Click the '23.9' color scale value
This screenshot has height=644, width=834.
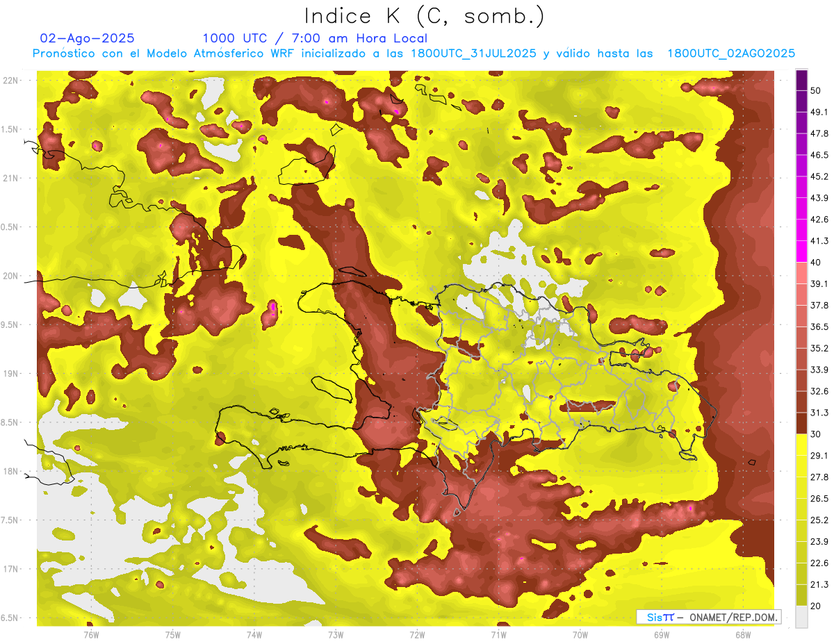click(819, 542)
